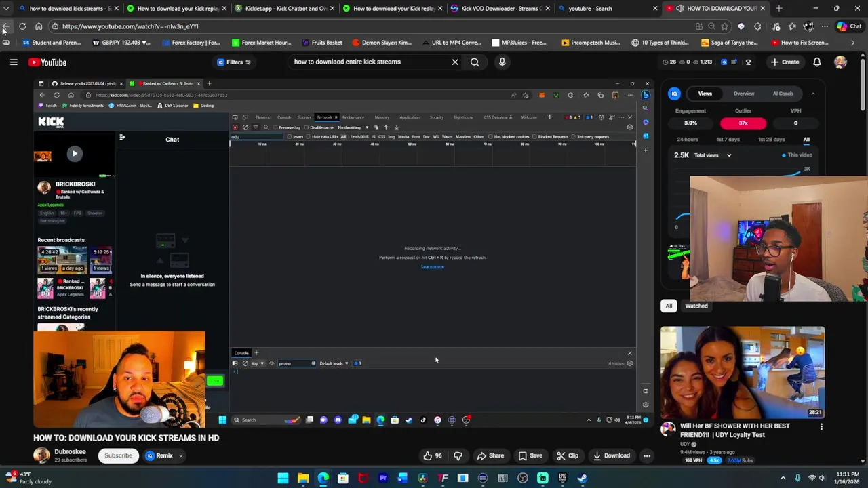The height and width of the screenshot is (488, 868).
Task: Open a new browser tab
Action: 778,9
